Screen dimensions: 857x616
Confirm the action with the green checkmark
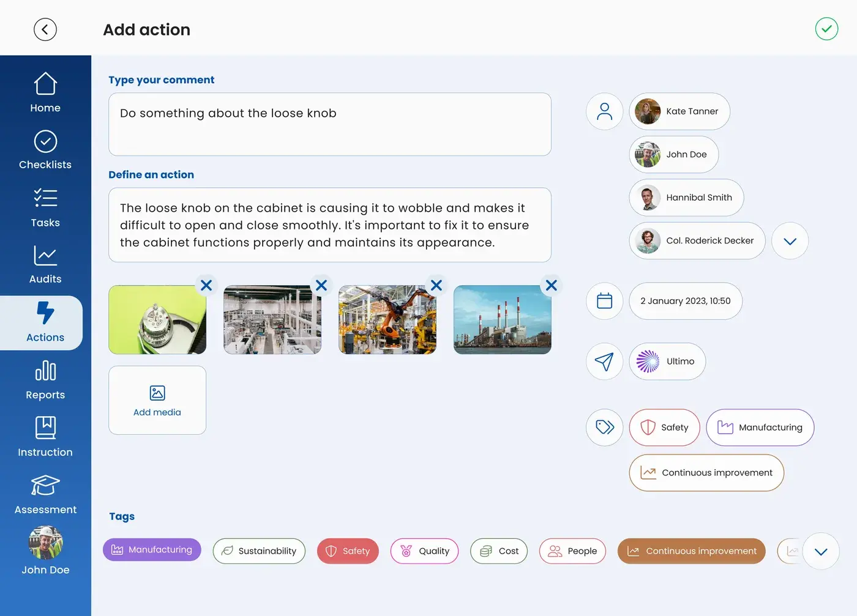(826, 29)
